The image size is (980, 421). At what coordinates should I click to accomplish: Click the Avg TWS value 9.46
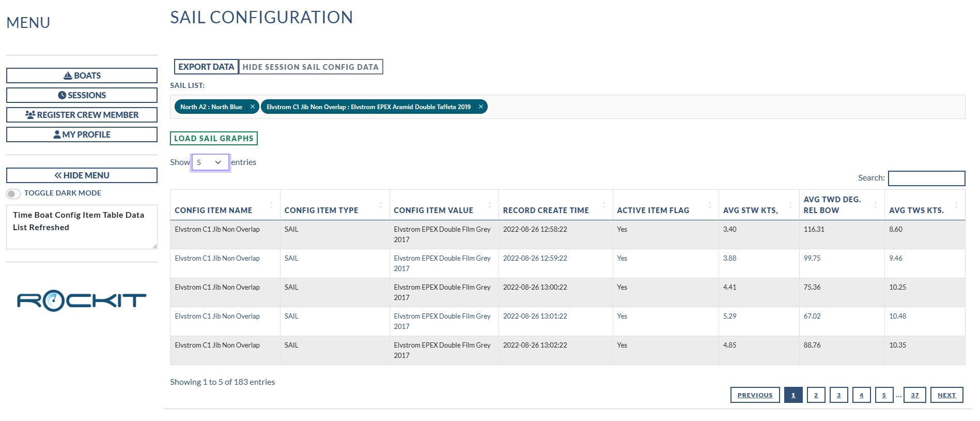pos(895,258)
